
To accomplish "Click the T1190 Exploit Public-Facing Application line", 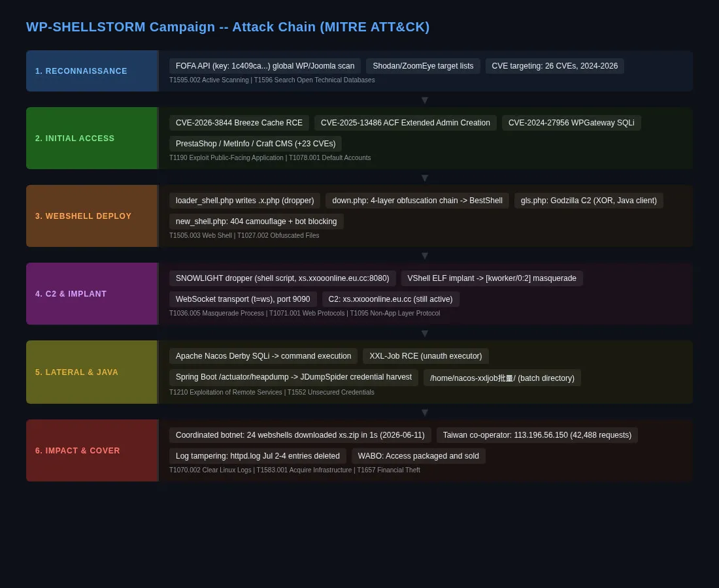I will tap(270, 158).
